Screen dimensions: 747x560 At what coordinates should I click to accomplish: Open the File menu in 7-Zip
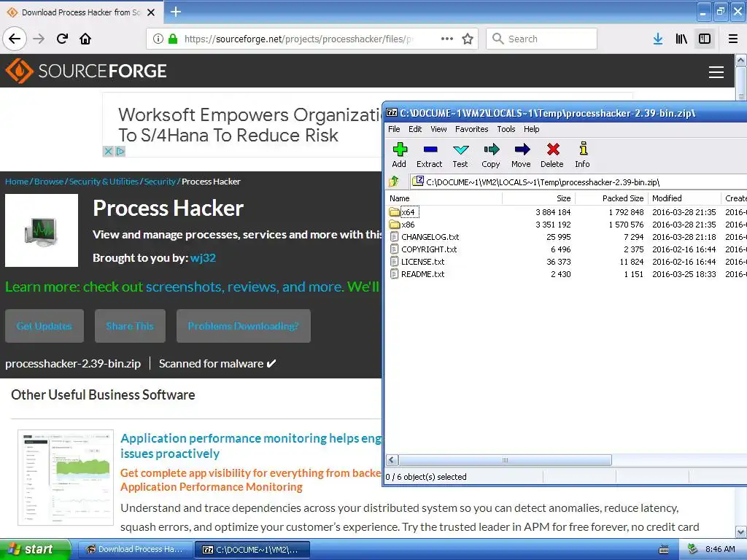click(394, 129)
